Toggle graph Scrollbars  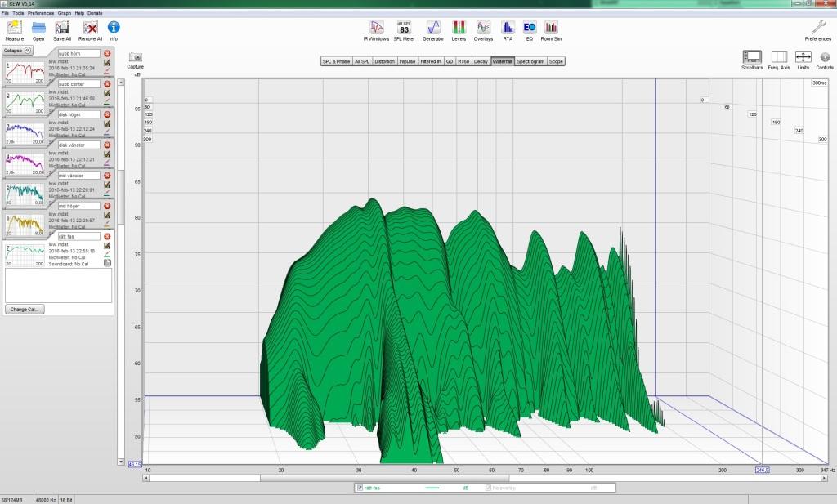(x=752, y=60)
